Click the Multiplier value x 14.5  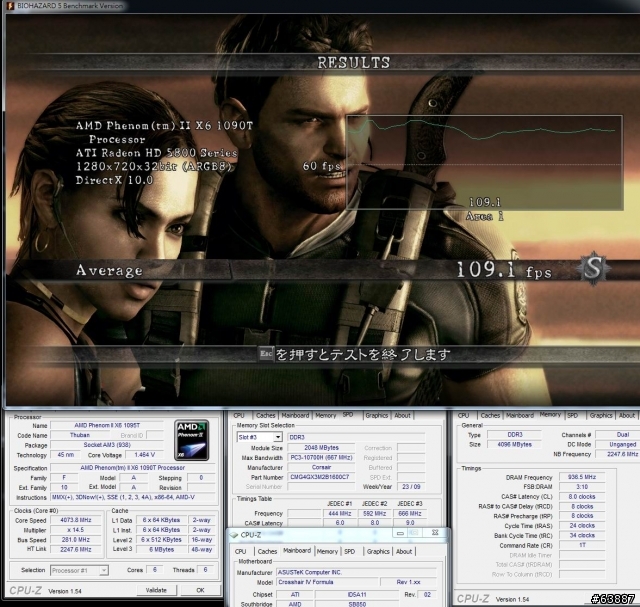[x=76, y=530]
